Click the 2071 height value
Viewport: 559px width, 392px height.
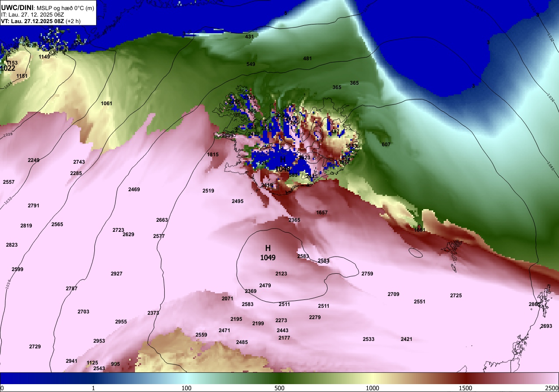tap(228, 299)
